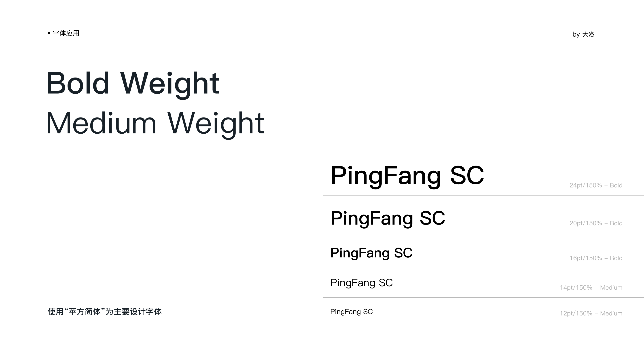This screenshot has width=644, height=362.
Task: Click the '24pt/150% – Bold' spec label
Action: tap(596, 185)
